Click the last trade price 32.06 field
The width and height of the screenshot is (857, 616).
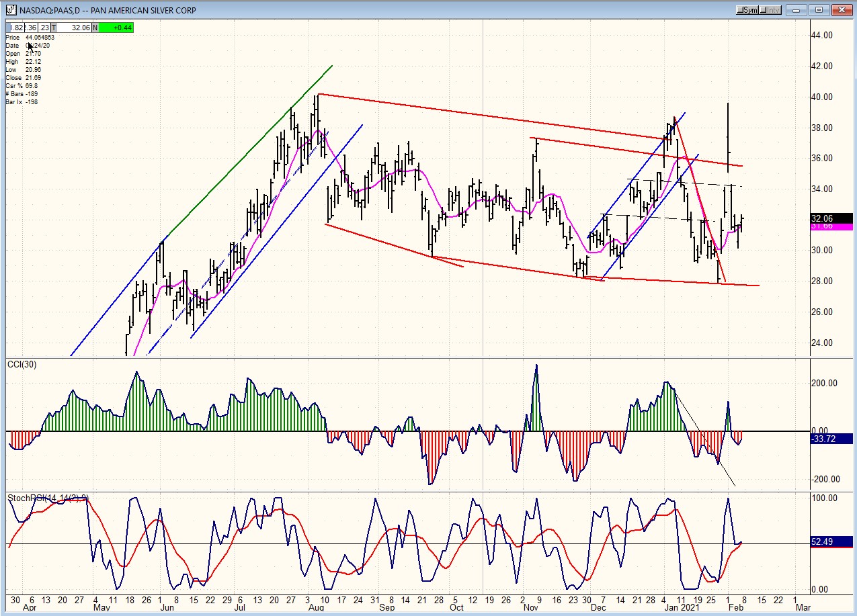75,28
